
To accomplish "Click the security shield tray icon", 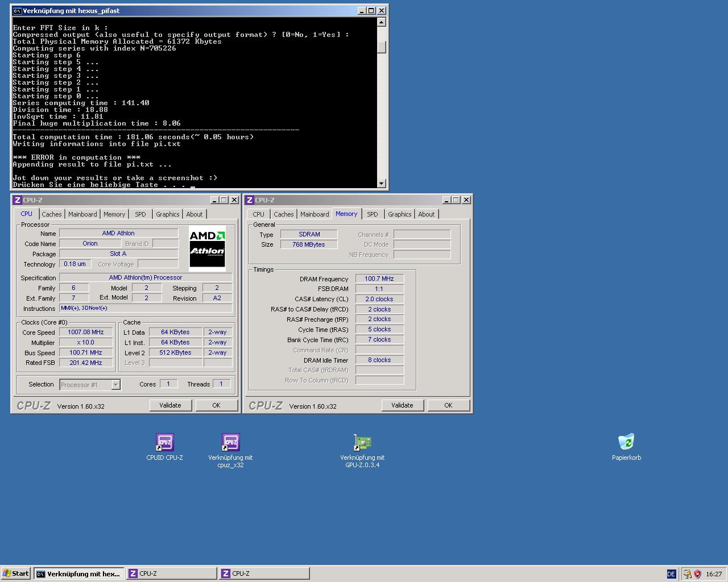I will click(697, 574).
